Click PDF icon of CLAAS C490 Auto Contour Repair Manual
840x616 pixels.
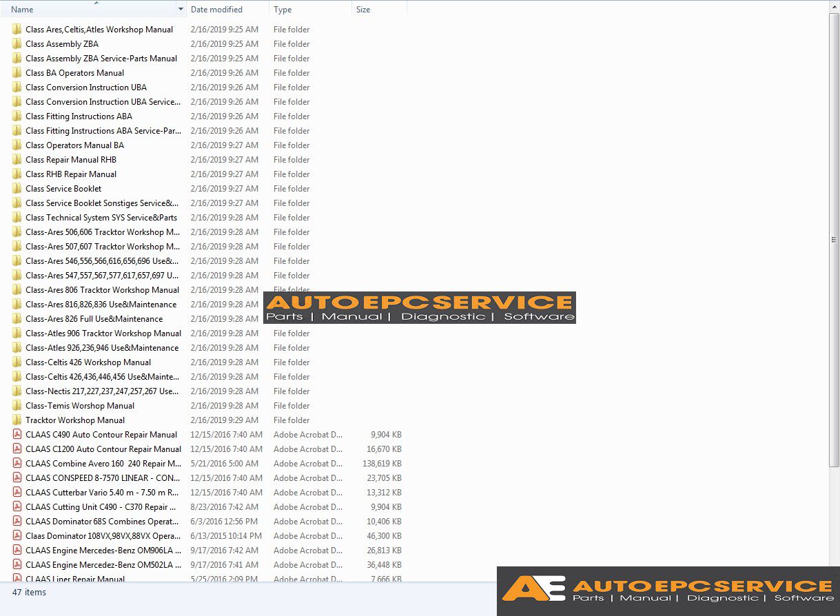(x=17, y=435)
